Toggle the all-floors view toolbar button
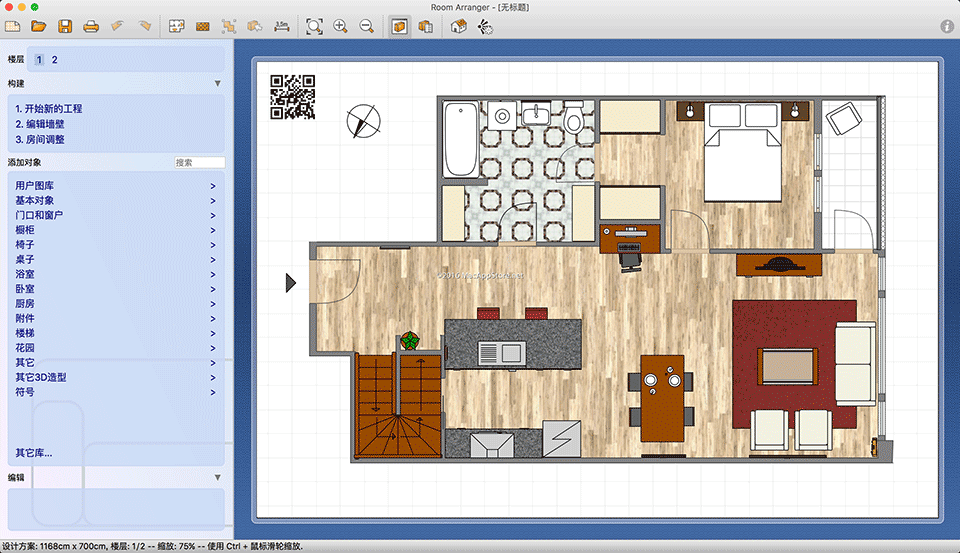 (x=425, y=26)
